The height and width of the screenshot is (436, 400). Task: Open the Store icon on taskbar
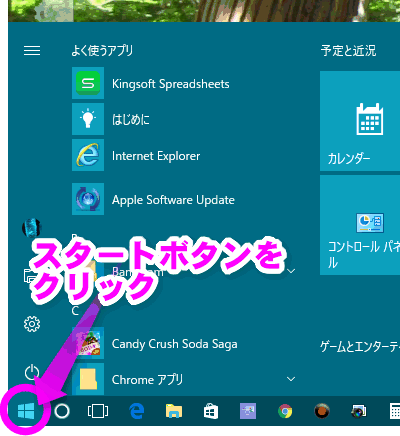pyautogui.click(x=211, y=411)
